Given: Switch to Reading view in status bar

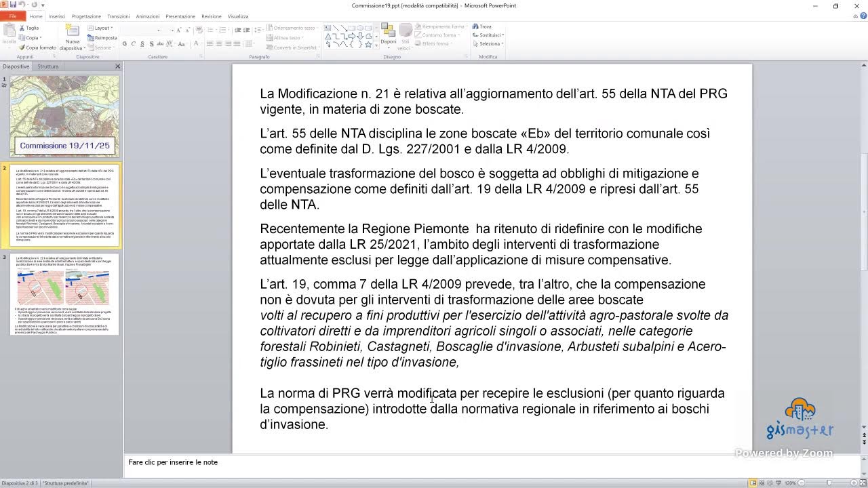Looking at the screenshot, I should coord(770,483).
